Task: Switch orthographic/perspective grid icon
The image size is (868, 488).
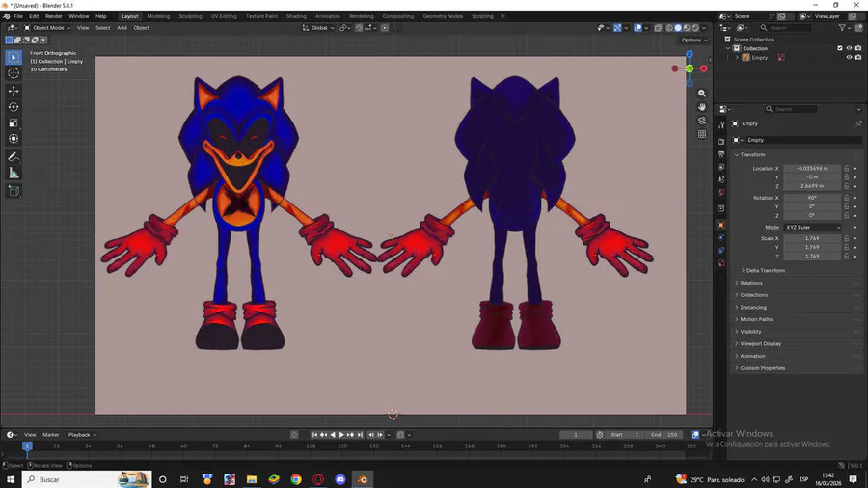Action: pos(702,134)
